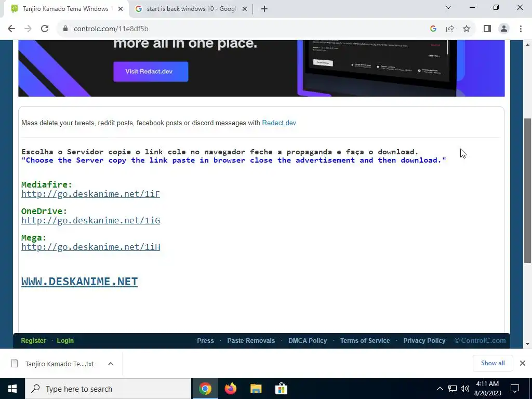Open Mega link go.deskanime.net/1iH
The image size is (532, 399).
tap(90, 247)
